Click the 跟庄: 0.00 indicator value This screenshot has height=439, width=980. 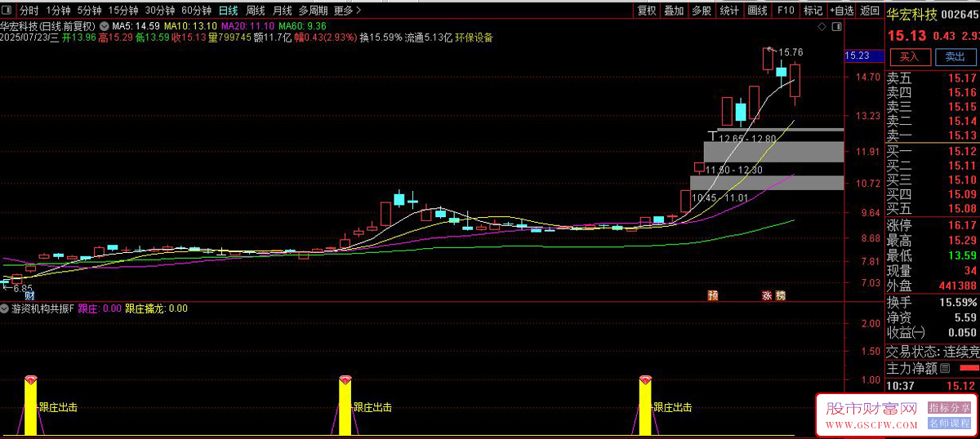click(x=100, y=309)
